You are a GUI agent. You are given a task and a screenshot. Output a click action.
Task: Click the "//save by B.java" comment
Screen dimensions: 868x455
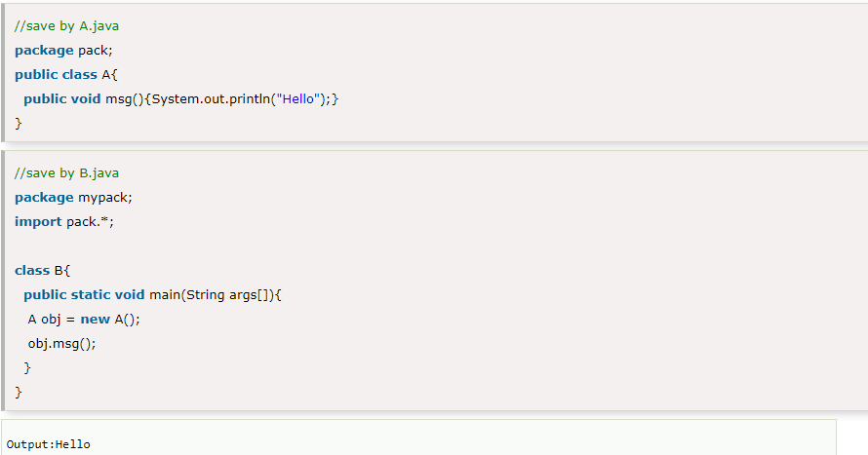pos(66,172)
